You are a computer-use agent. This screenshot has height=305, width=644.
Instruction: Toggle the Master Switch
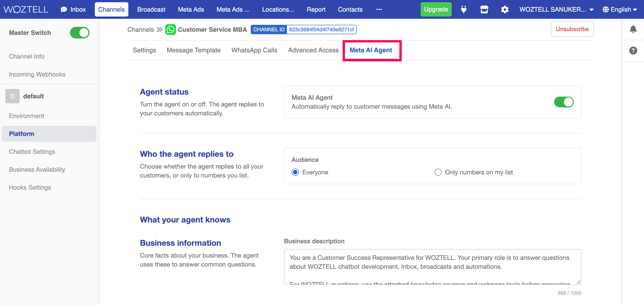(x=80, y=33)
